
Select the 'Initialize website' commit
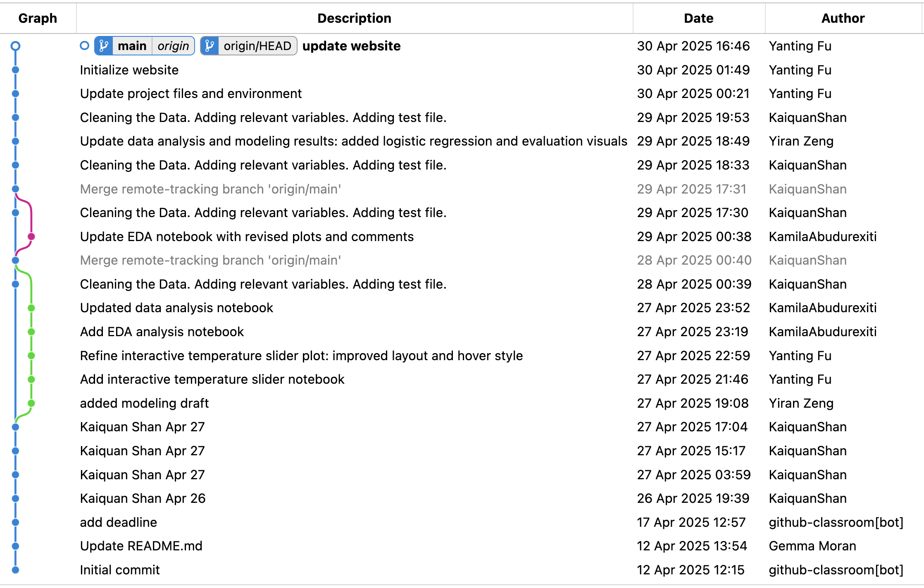(129, 70)
